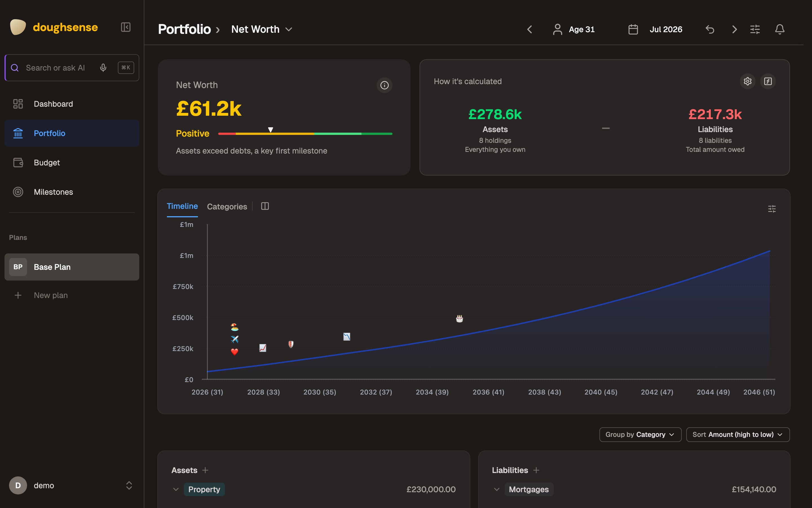The width and height of the screenshot is (812, 508).
Task: Click the £230,000.00 Property amount
Action: (431, 489)
